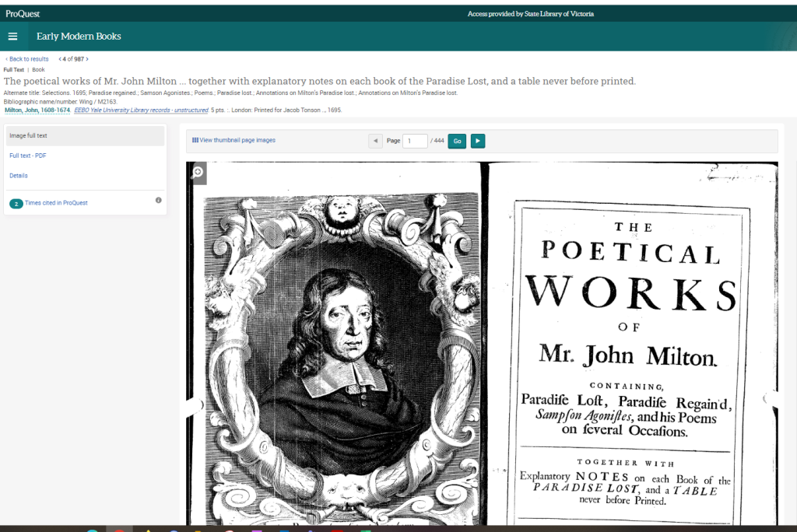Click the left edge arrow on page image
This screenshot has height=532, width=797.
click(x=192, y=403)
